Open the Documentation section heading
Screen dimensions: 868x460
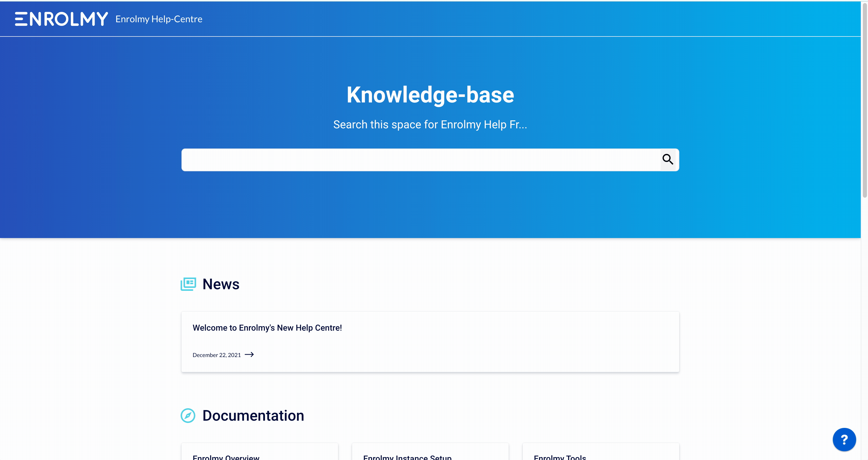coord(253,416)
